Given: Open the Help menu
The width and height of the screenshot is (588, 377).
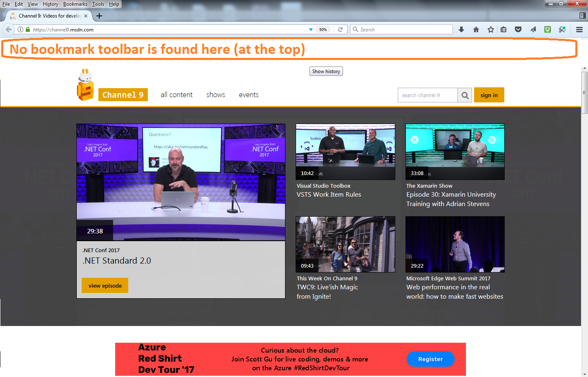Looking at the screenshot, I should pos(114,4).
